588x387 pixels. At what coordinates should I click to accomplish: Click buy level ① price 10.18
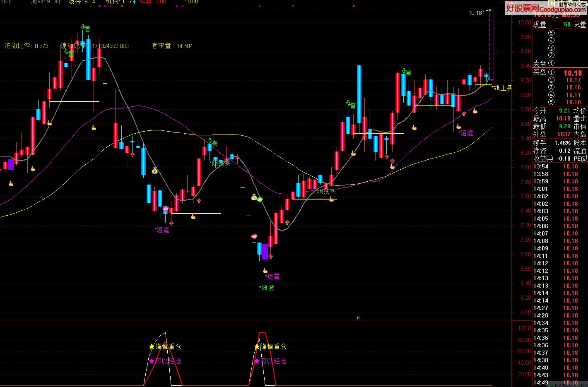pos(573,73)
